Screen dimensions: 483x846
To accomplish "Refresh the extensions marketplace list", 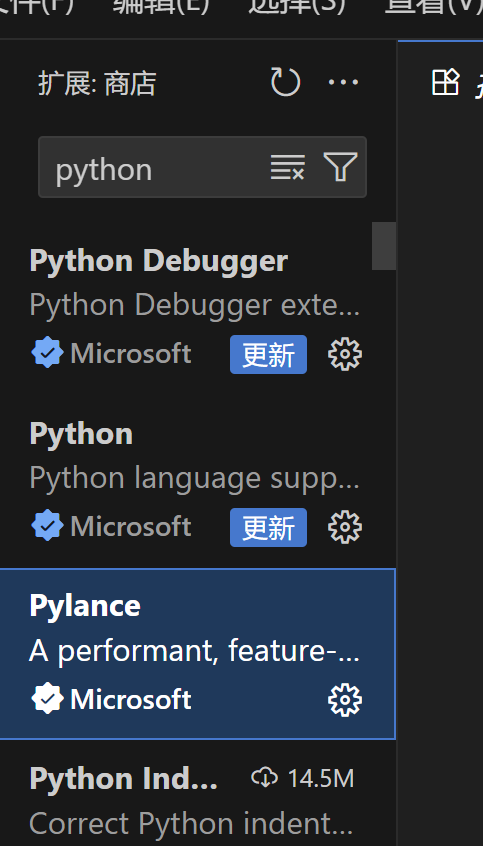I will pyautogui.click(x=285, y=82).
